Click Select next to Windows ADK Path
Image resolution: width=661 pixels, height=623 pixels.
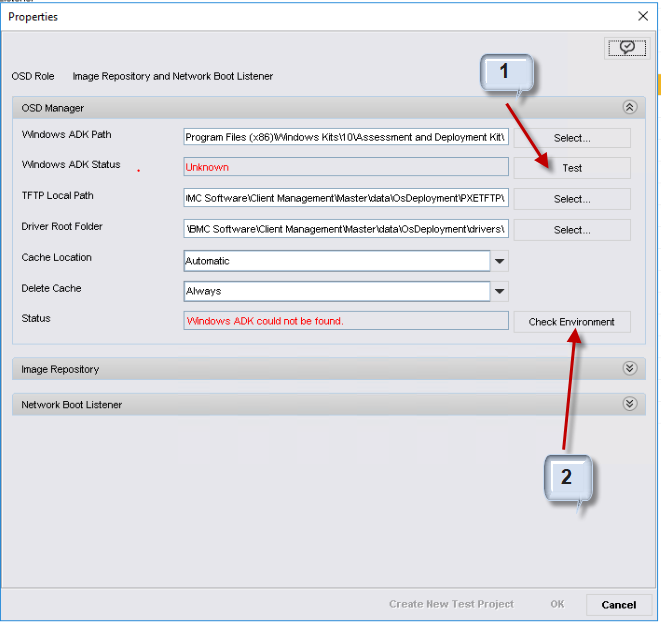tap(572, 138)
